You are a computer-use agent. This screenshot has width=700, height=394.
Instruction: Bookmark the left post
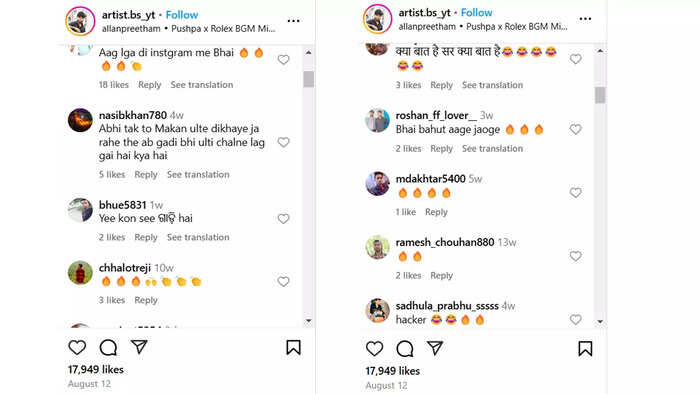293,348
